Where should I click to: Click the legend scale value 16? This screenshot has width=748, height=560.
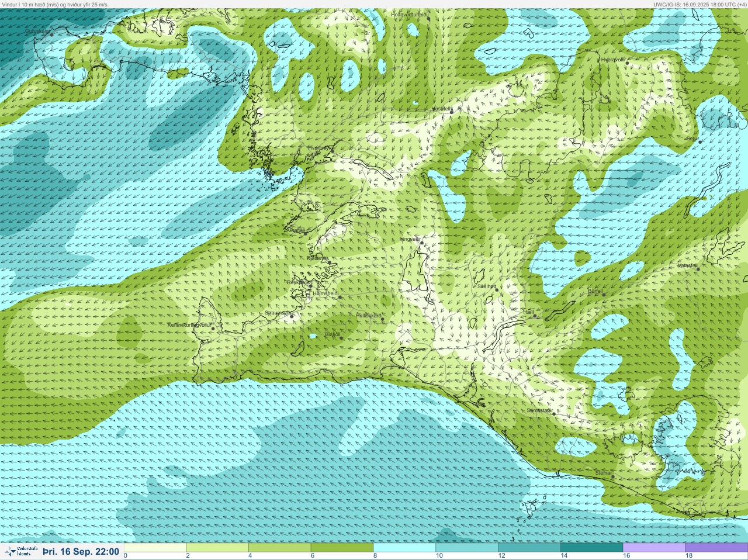[625, 556]
